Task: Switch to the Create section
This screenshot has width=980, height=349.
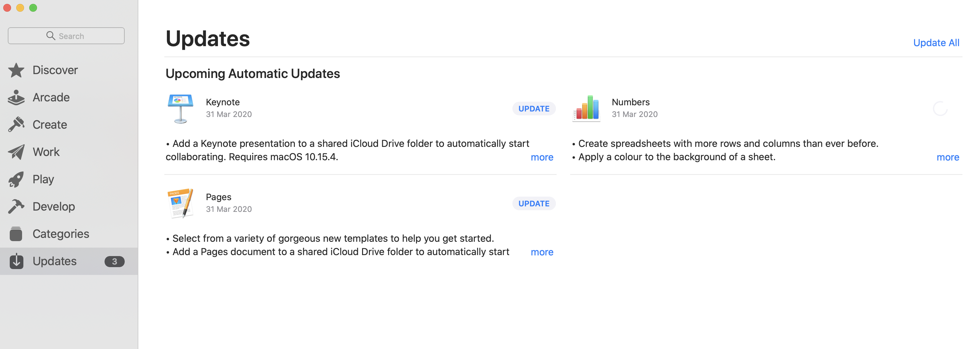Action: pos(69,125)
